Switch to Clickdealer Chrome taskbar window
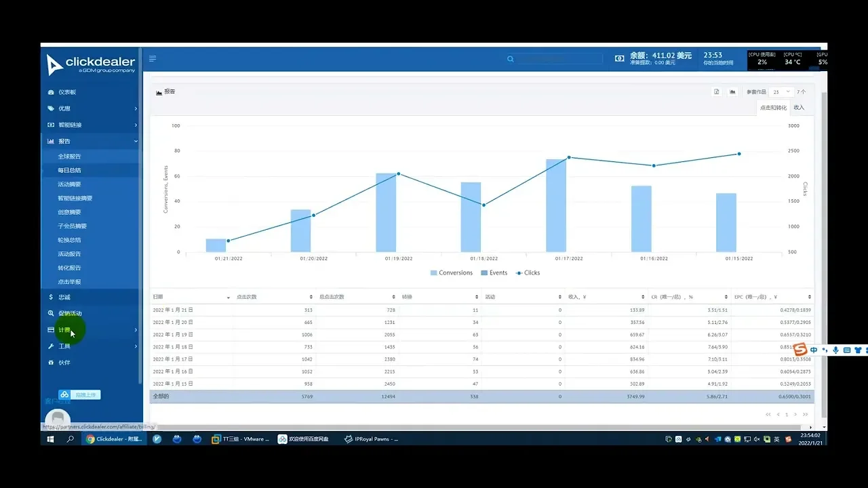Screen dimensions: 868x488 (114, 439)
